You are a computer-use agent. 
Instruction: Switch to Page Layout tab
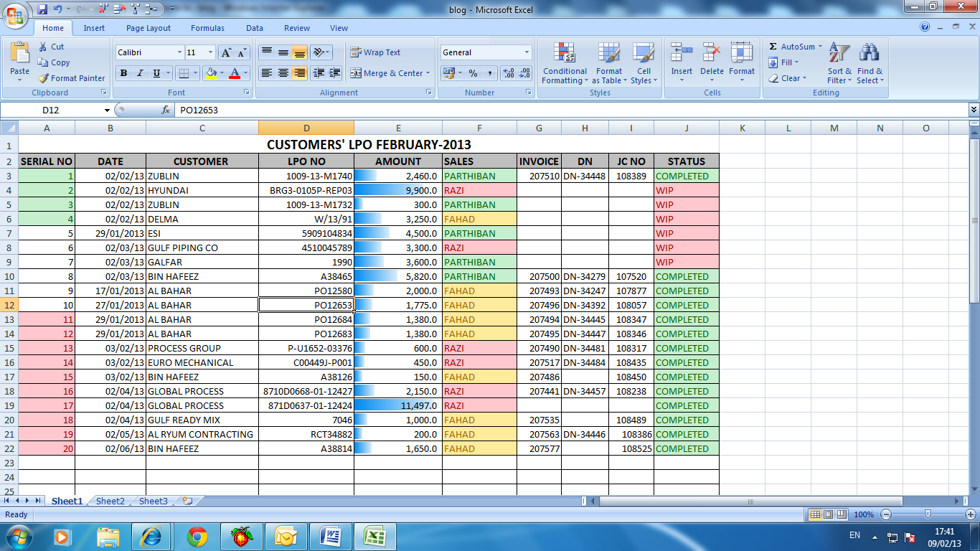149,28
